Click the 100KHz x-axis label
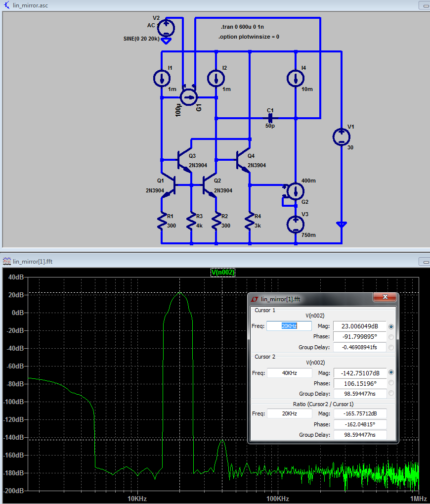 click(277, 499)
